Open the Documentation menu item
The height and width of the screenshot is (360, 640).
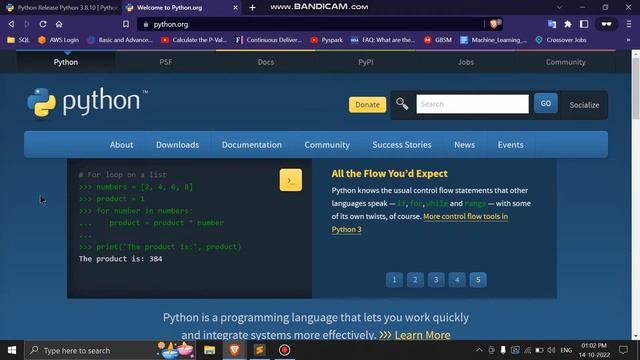tap(252, 145)
